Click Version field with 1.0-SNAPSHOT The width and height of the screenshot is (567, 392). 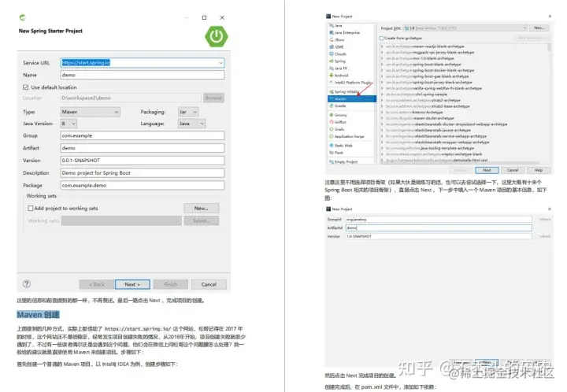(439, 236)
